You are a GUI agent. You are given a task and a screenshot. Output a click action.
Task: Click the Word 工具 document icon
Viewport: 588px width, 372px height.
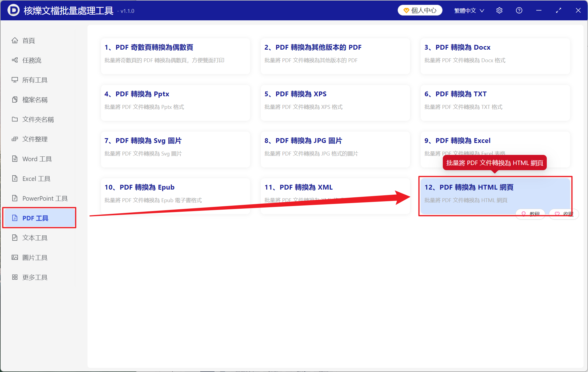15,159
